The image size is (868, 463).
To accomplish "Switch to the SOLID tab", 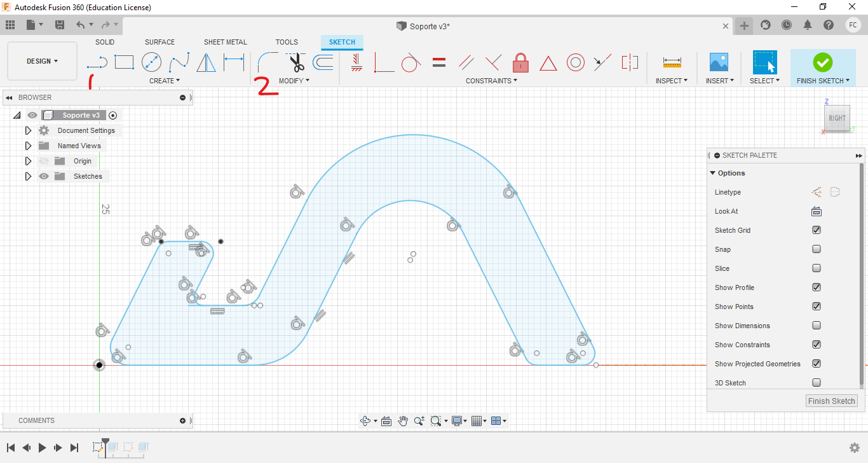I will [105, 42].
